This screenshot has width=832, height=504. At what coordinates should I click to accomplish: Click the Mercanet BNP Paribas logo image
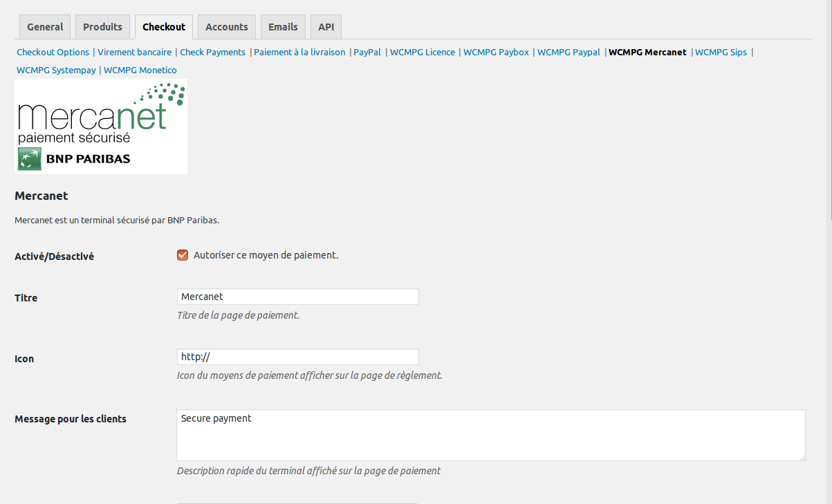point(101,127)
